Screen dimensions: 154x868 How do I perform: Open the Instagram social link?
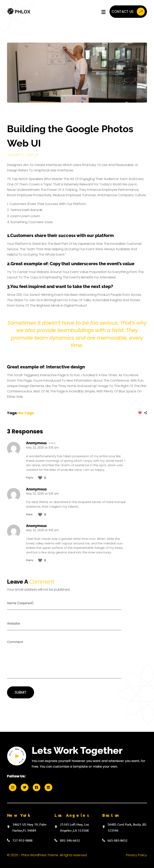pyautogui.click(x=12, y=787)
